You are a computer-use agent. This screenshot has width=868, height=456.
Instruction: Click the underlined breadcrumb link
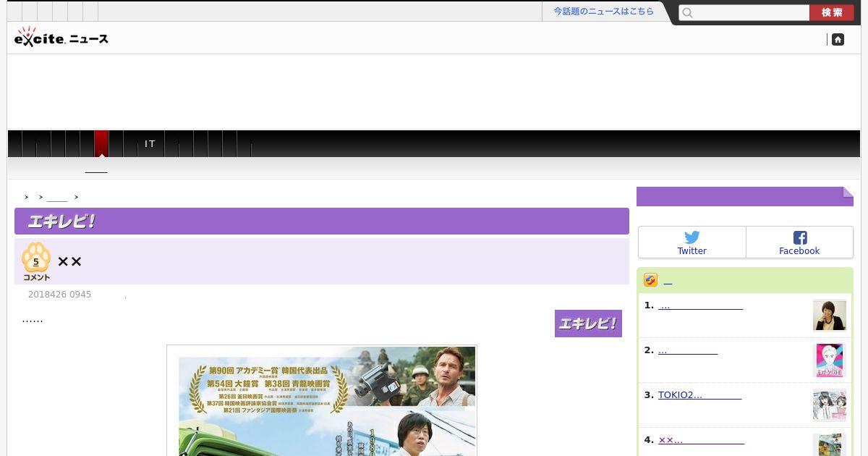pos(57,197)
